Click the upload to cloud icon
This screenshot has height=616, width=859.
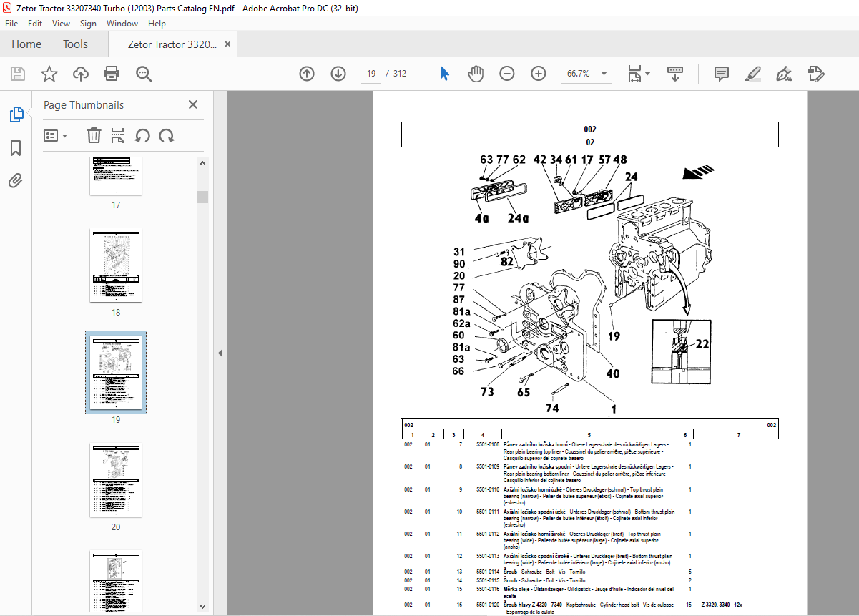tap(81, 74)
